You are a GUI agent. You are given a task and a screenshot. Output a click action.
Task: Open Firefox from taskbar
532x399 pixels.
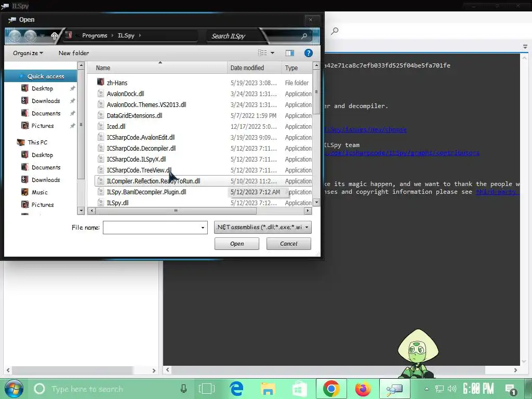tap(363, 389)
